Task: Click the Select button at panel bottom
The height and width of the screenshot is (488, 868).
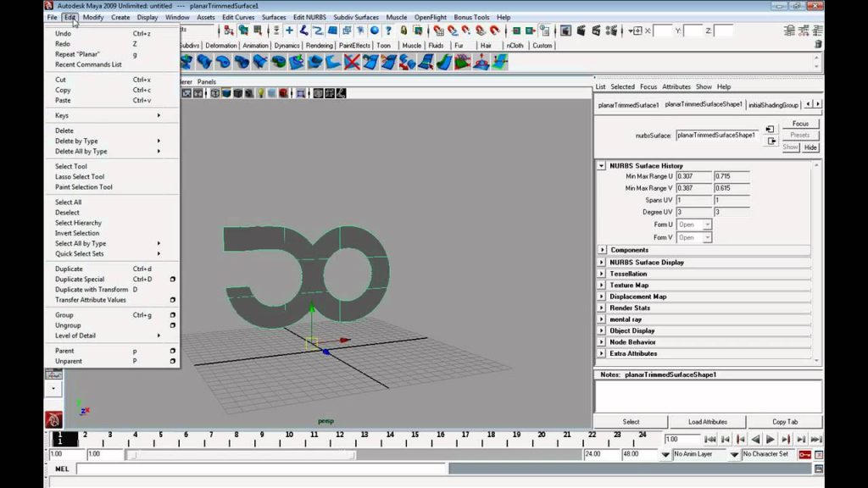Action: tap(631, 422)
